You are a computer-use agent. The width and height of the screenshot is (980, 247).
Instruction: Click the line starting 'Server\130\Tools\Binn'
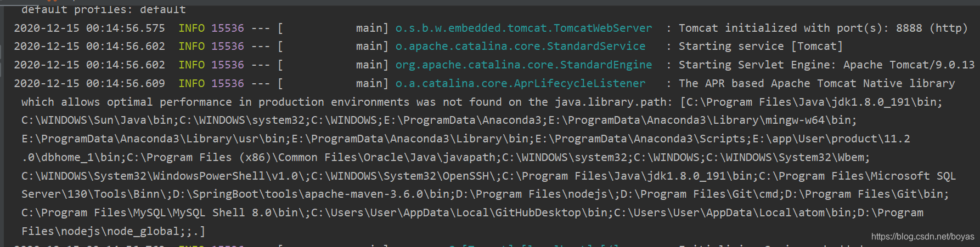485,194
